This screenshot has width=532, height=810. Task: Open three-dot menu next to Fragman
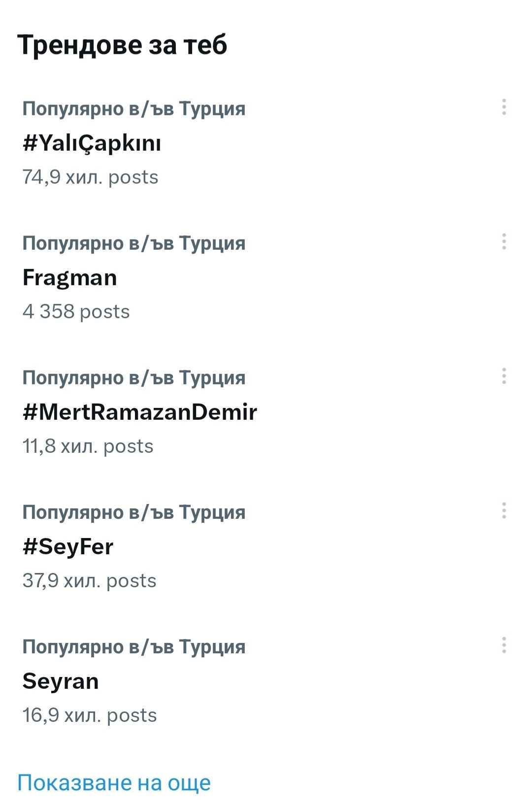pyautogui.click(x=504, y=241)
